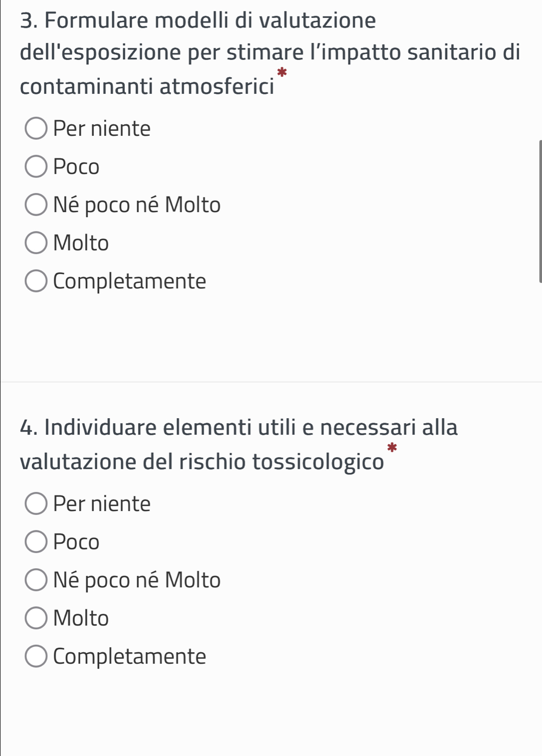Viewport: 542px width, 756px height.
Task: Select 'Molto' radio for question 4
Action: (36, 618)
